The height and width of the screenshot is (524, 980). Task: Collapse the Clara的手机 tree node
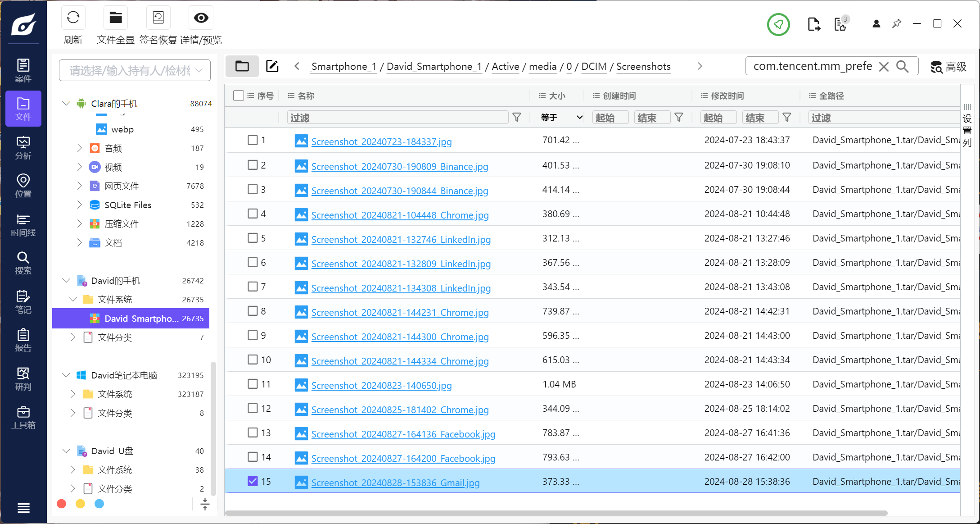[x=66, y=104]
